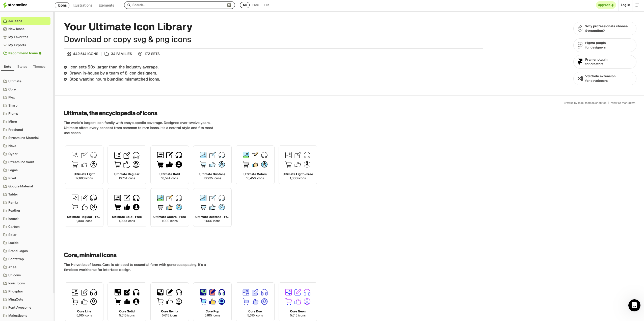The height and width of the screenshot is (321, 644).
Task: Open the Ultimate Bold icon set card
Action: point(170,165)
